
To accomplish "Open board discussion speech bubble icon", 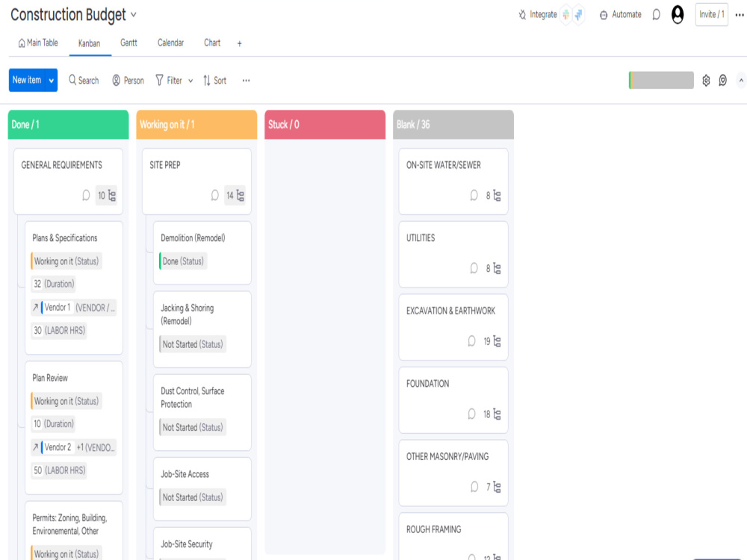I will 657,15.
